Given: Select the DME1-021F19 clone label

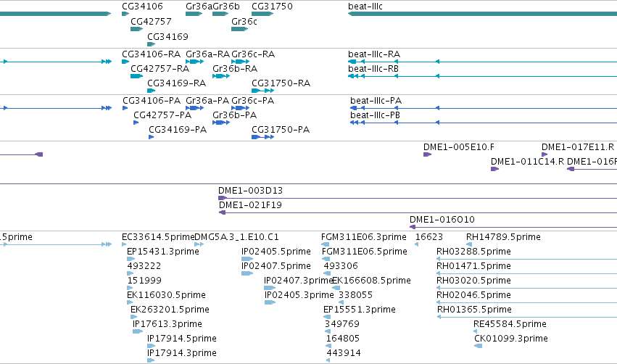Looking at the screenshot, I should (x=250, y=205).
